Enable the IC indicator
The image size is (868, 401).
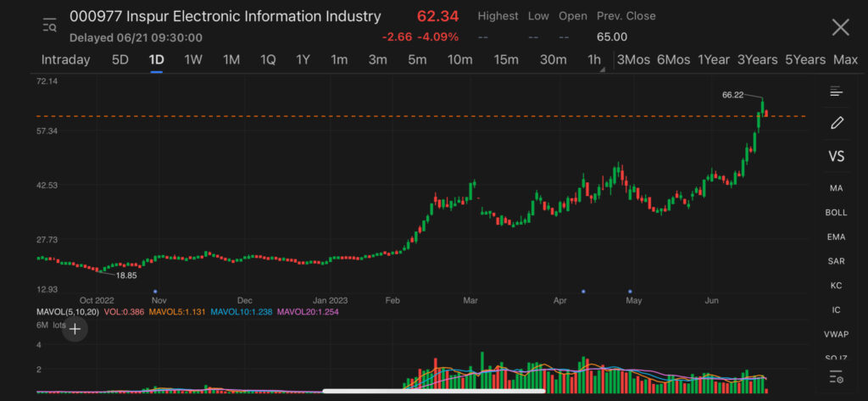tap(836, 310)
